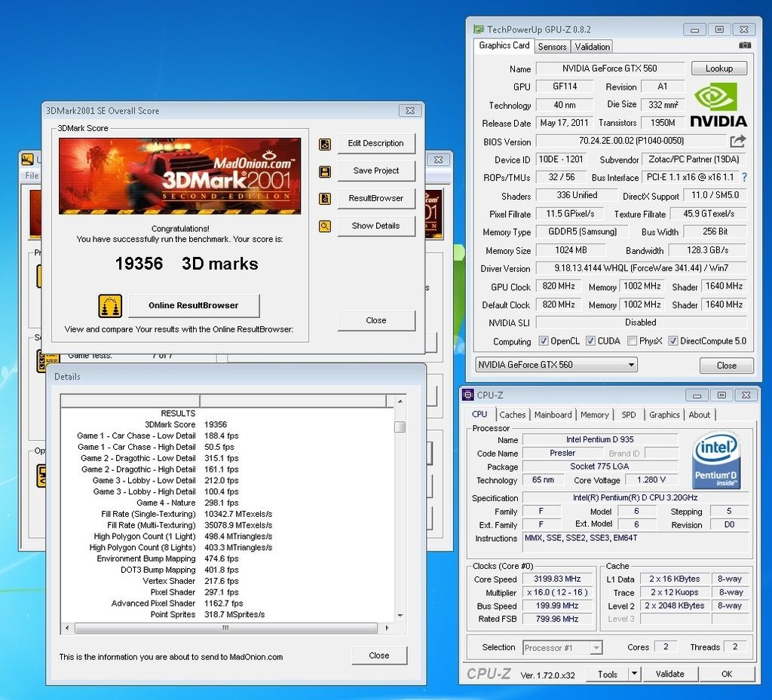Click the Edit Description icon in 3DMark score window

click(325, 144)
